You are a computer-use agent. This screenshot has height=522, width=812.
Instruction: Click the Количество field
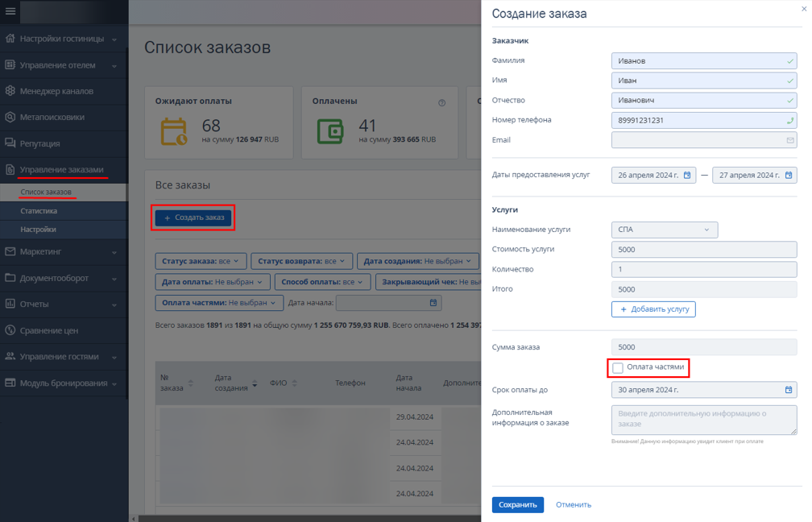(704, 269)
